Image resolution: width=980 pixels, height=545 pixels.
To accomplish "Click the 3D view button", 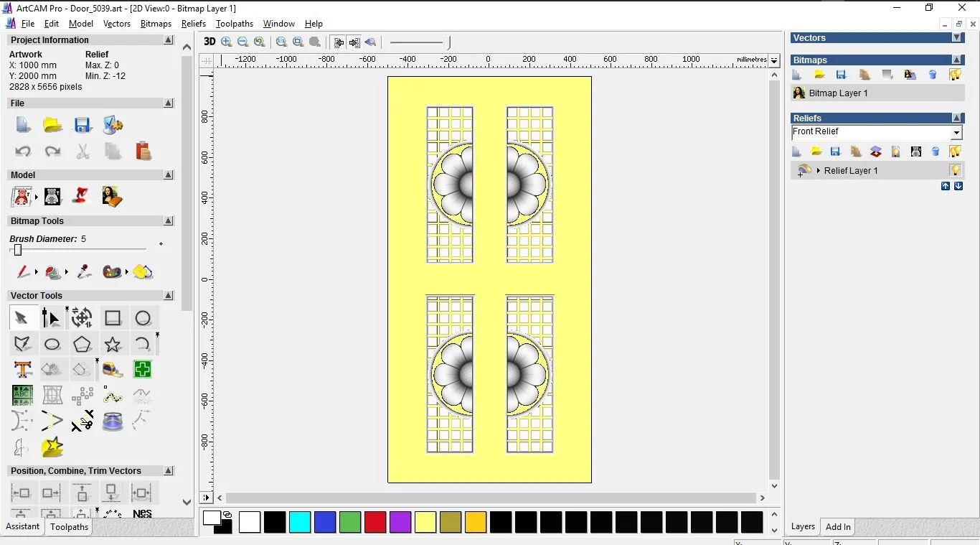I will 209,42.
